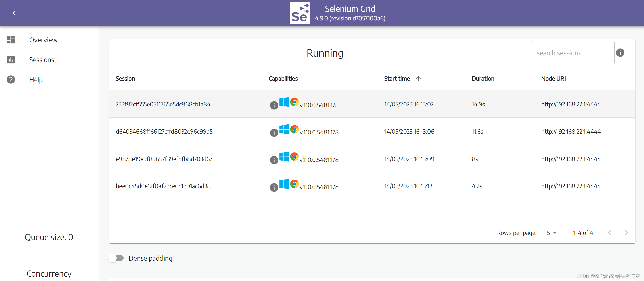Click into the search sessions field
This screenshot has width=644, height=281.
click(x=573, y=53)
